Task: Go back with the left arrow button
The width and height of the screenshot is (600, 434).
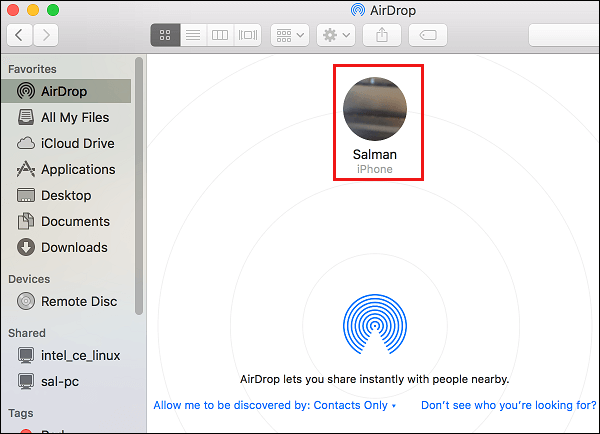Action: [19, 35]
